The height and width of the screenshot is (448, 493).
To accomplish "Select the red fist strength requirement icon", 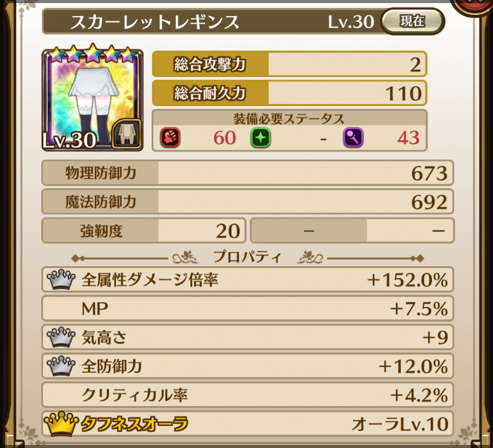I will point(170,137).
